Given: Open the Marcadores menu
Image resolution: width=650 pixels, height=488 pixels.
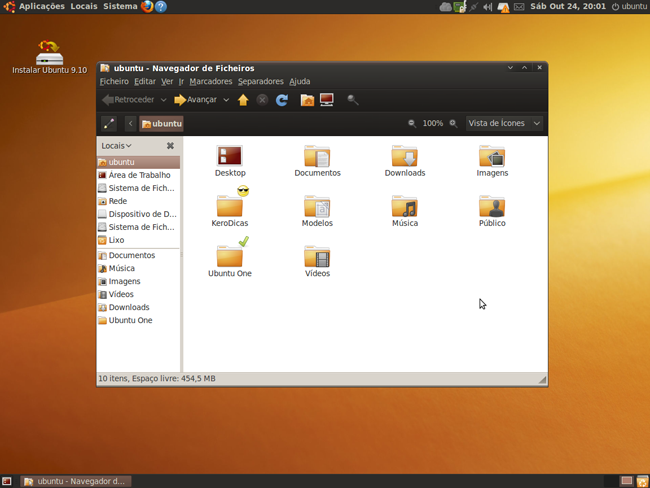Looking at the screenshot, I should coord(211,82).
